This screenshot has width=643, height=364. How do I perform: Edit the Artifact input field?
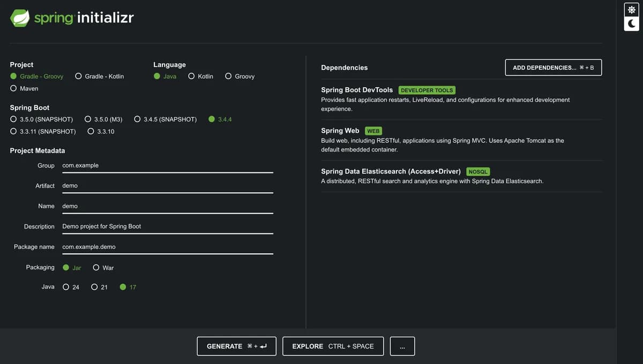(168, 186)
